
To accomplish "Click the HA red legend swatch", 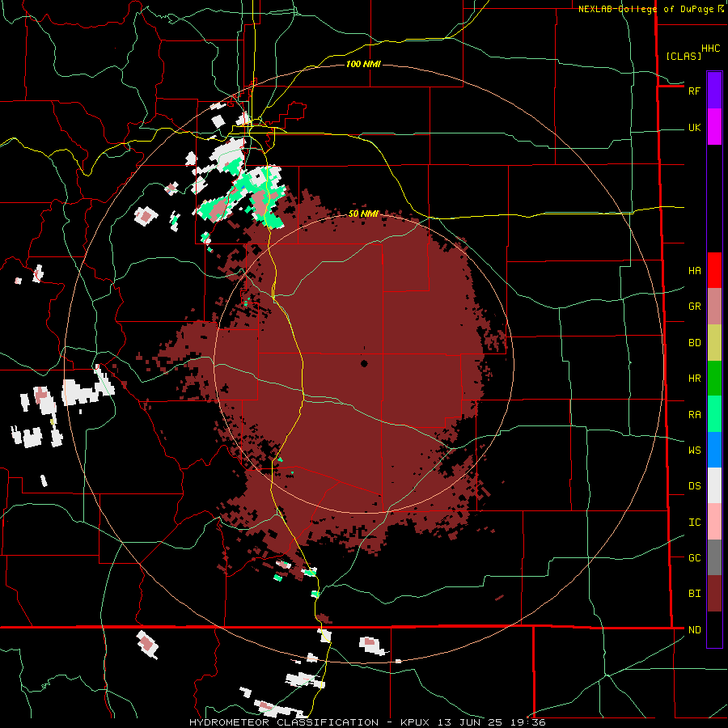I will (x=714, y=270).
